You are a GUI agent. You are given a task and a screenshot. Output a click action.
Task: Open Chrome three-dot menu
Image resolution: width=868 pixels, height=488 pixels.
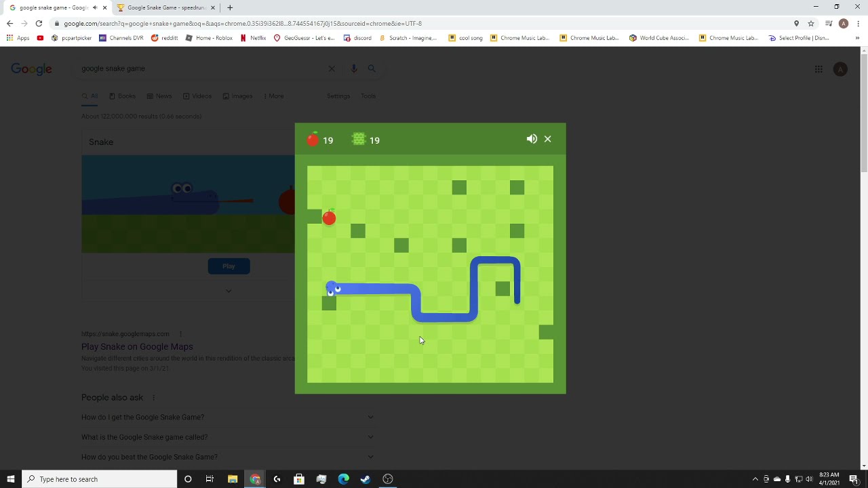coord(859,23)
